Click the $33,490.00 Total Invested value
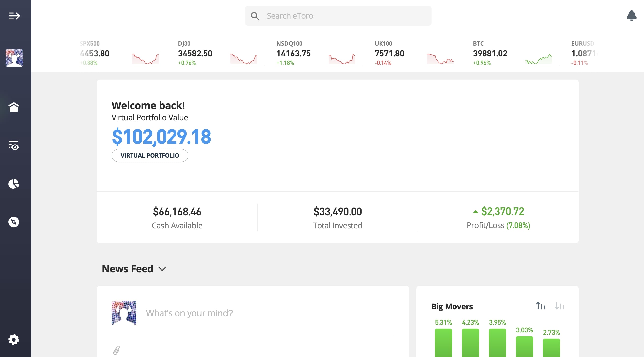Screen dimensions: 644x357 pyautogui.click(x=337, y=212)
